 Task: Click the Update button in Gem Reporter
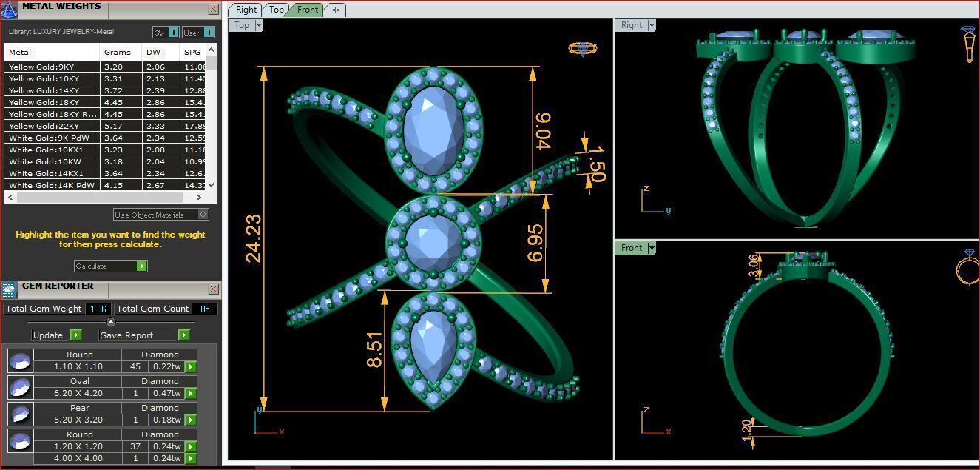pos(56,335)
